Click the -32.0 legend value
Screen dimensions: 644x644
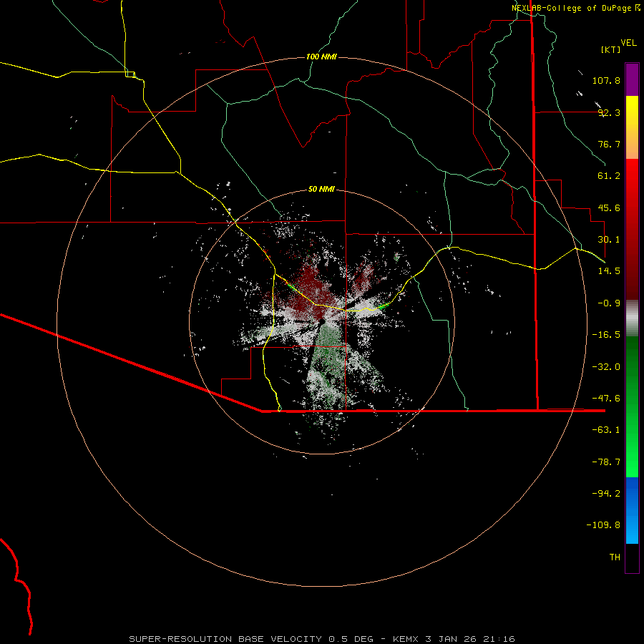coord(606,367)
